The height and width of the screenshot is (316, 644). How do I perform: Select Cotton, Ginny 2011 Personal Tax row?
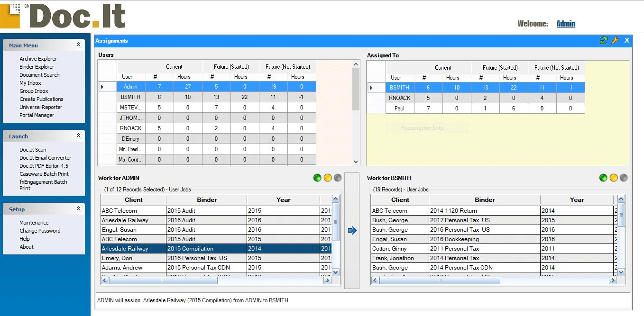point(494,249)
